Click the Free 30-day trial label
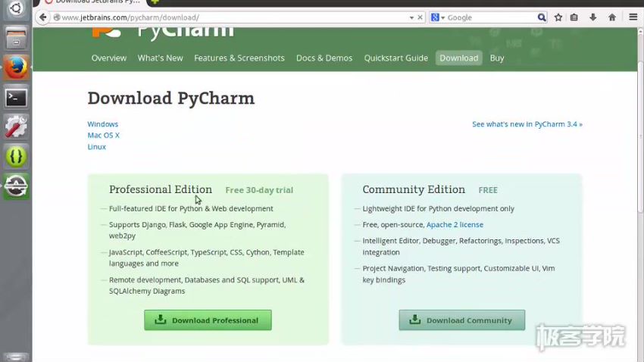This screenshot has width=644, height=362. click(259, 190)
